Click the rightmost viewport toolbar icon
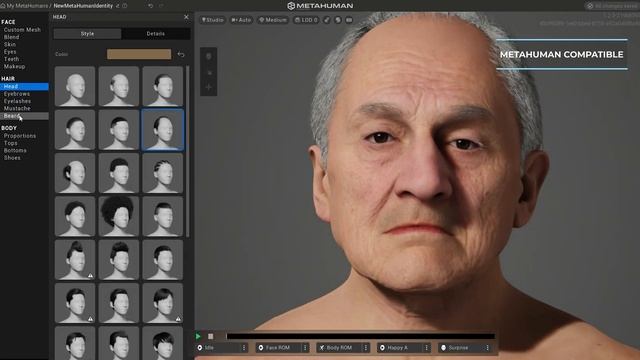Viewport: 640px width, 360px height. [x=349, y=20]
